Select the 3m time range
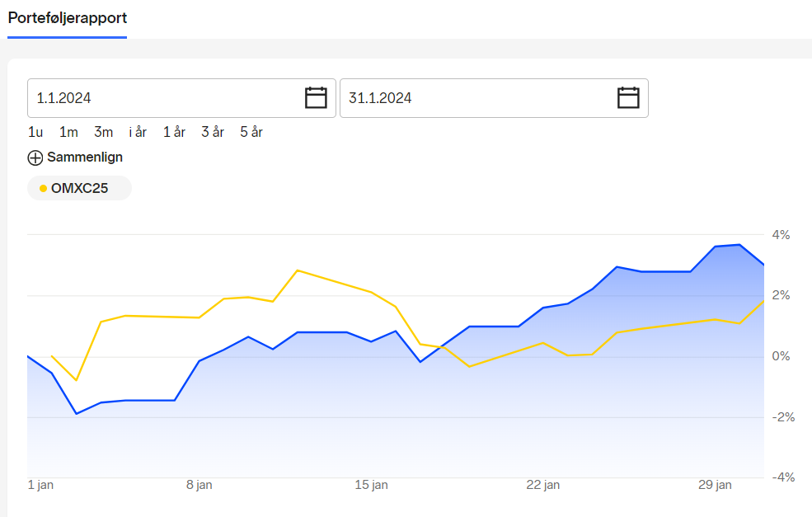The width and height of the screenshot is (812, 517). click(104, 132)
